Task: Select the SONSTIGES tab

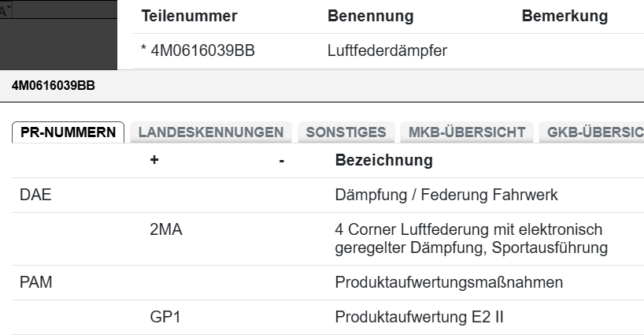Action: [x=346, y=132]
